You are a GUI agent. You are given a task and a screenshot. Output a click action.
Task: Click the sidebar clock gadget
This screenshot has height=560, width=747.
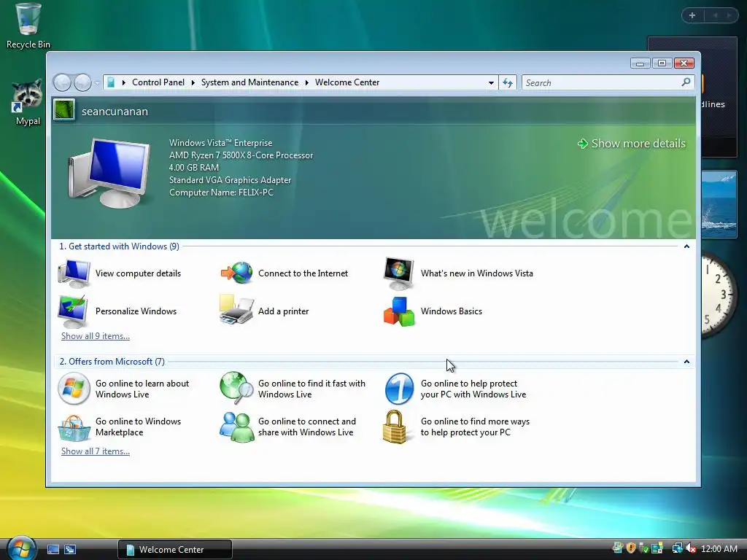(x=719, y=295)
